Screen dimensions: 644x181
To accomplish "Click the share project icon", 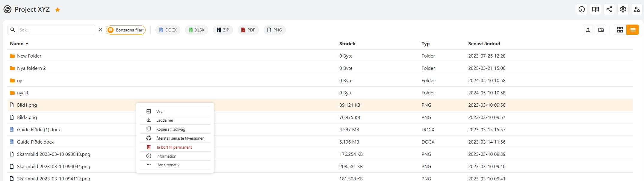I will click(609, 9).
